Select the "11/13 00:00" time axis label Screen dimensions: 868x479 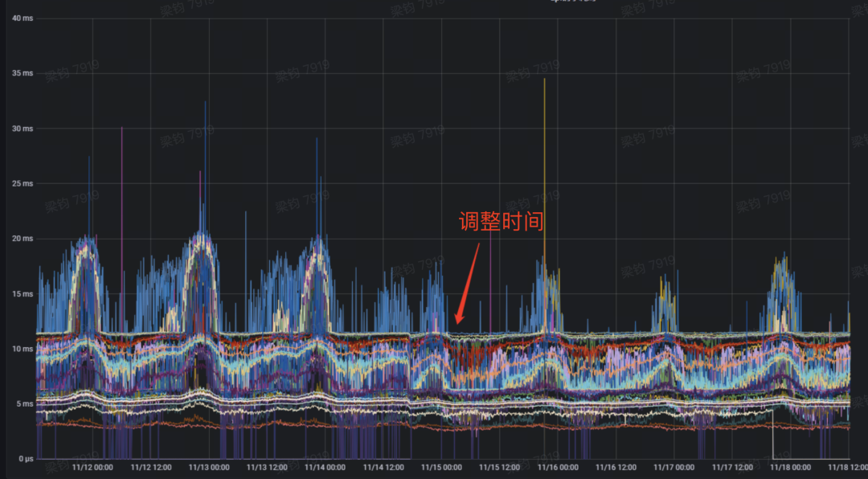(x=209, y=468)
